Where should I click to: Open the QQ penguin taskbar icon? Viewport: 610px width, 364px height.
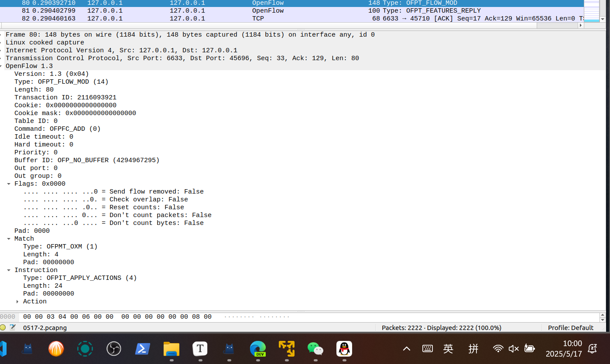(x=344, y=349)
